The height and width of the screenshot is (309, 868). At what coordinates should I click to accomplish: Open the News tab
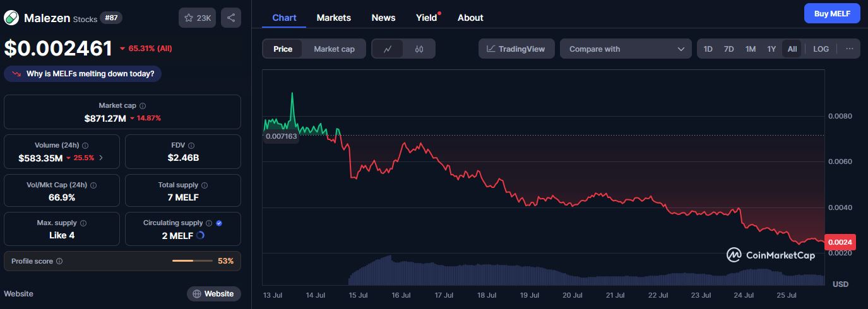tap(384, 18)
